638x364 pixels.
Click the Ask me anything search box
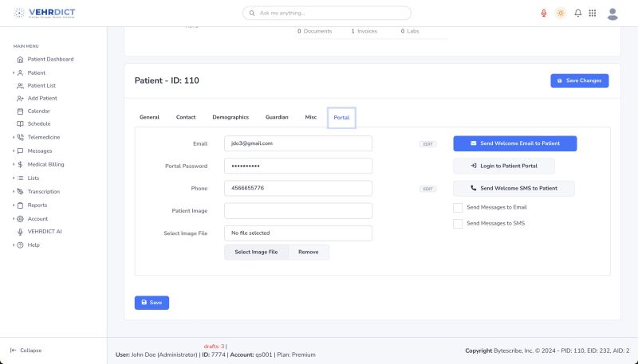tap(327, 13)
